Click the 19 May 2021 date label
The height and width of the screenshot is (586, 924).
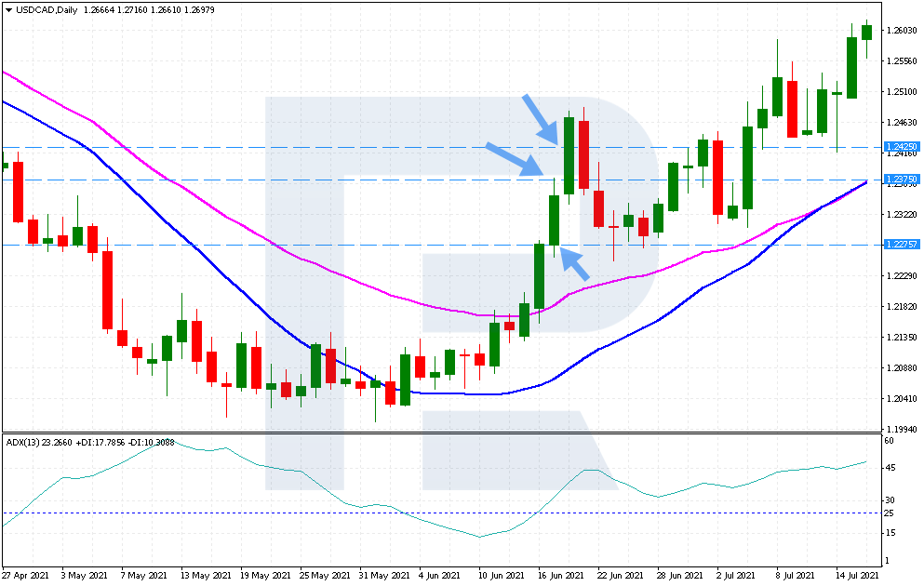[x=265, y=576]
